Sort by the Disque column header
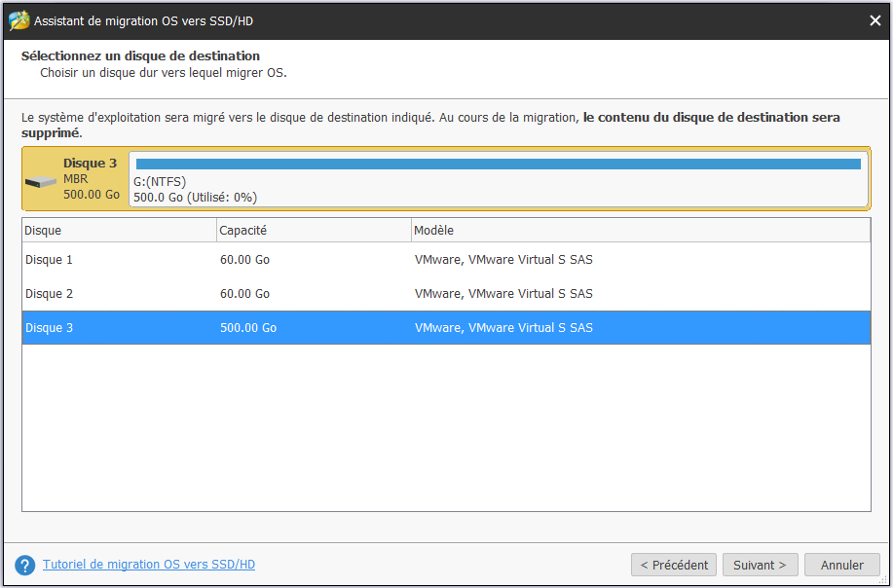The width and height of the screenshot is (893, 588). 119,231
